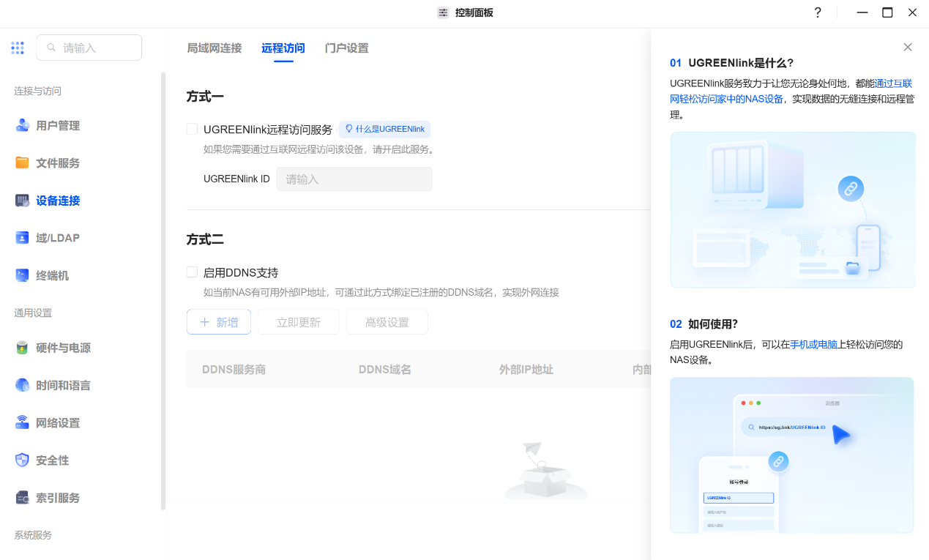
Task: Open the 终端机 terminal icon
Action: [23, 275]
